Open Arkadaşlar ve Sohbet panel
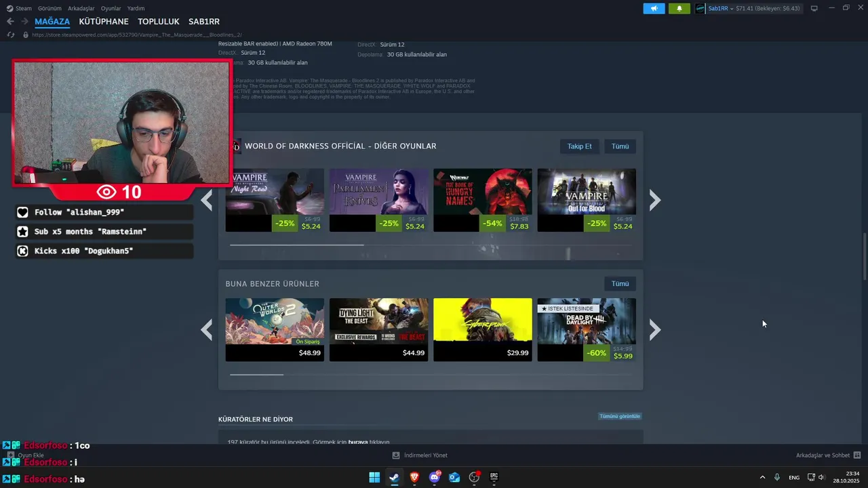The width and height of the screenshot is (868, 488). click(x=828, y=455)
